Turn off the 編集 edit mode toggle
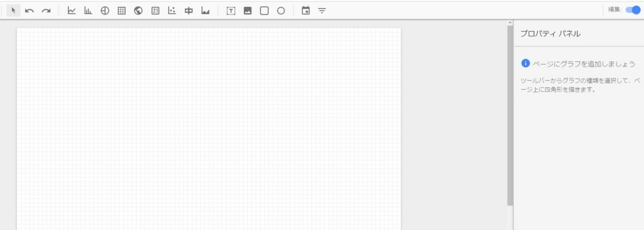Image resolution: width=644 pixels, height=230 pixels. pos(633,10)
